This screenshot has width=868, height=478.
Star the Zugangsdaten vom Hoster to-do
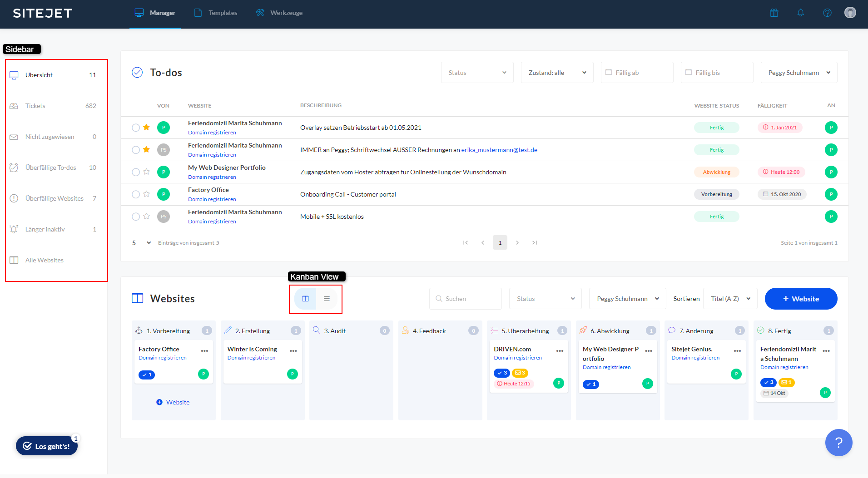(146, 172)
